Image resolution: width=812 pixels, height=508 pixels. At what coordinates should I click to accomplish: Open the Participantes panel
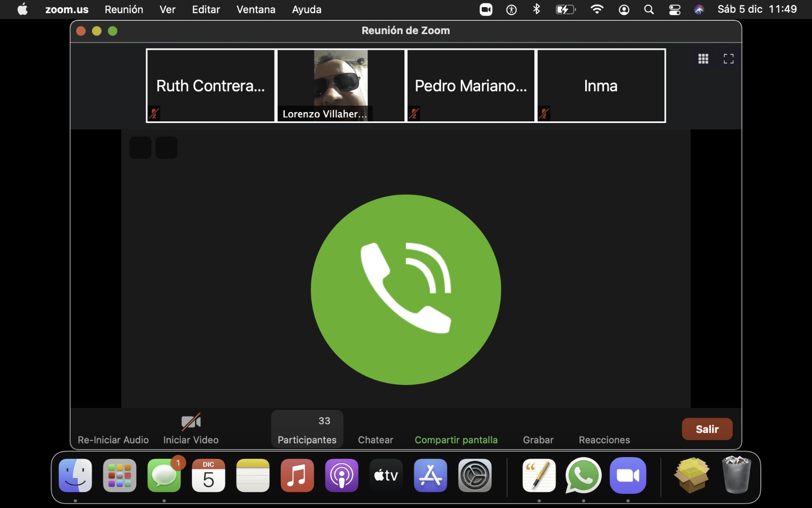click(307, 430)
